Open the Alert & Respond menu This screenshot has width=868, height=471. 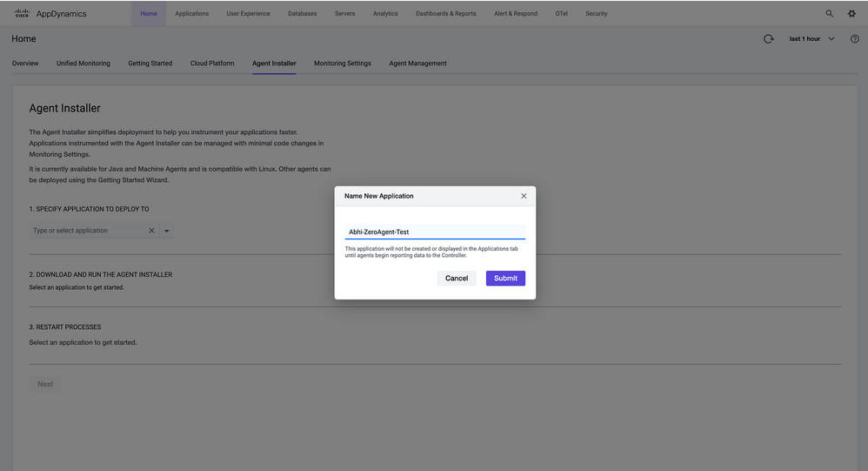(516, 14)
